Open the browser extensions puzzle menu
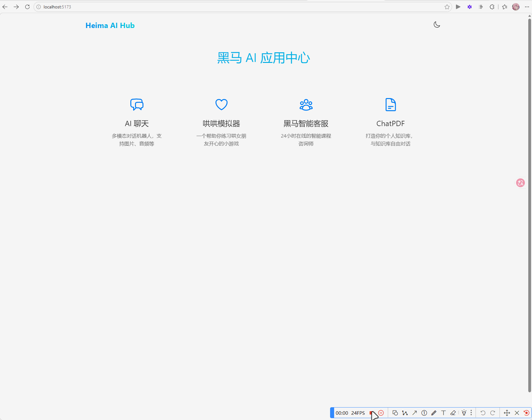532x420 pixels. click(492, 7)
